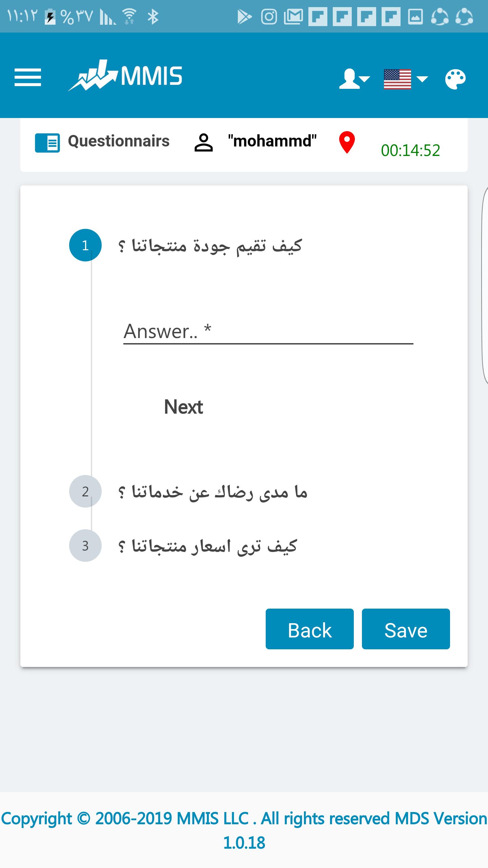Expand question ما مدى رضاك عن خدماتنا
This screenshot has height=868, width=488.
[x=212, y=492]
